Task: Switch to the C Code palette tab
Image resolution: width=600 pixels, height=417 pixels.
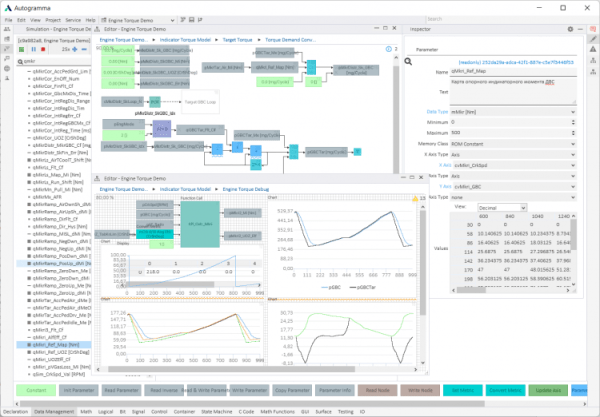Action: click(x=246, y=412)
